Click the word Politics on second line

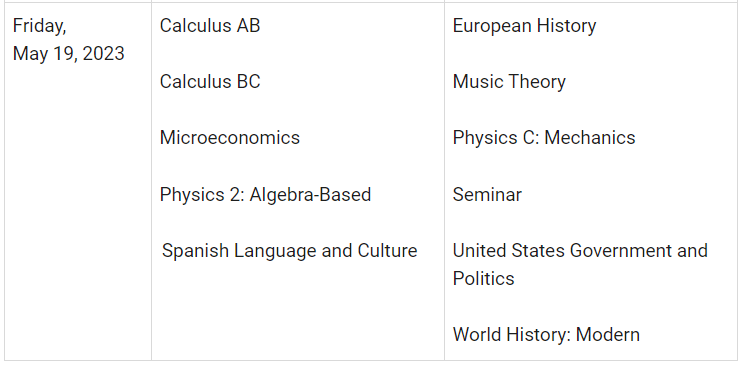(484, 278)
